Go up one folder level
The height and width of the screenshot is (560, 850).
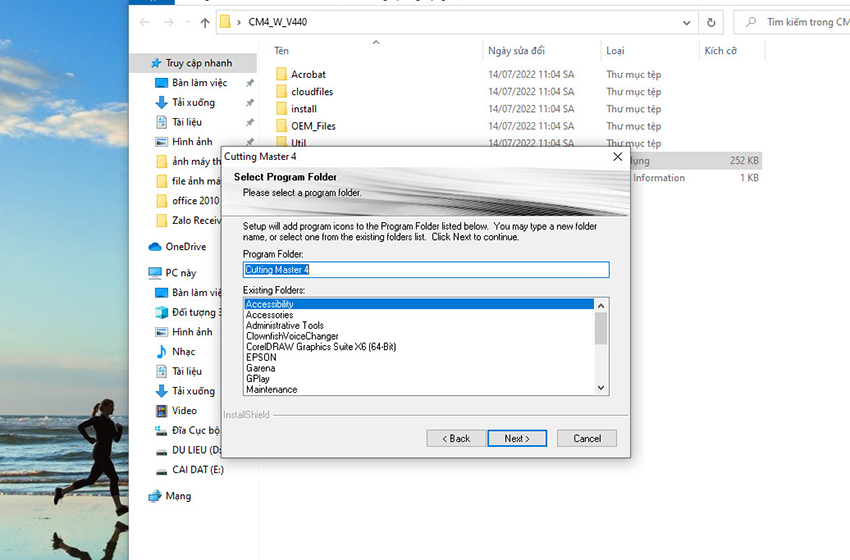(205, 22)
